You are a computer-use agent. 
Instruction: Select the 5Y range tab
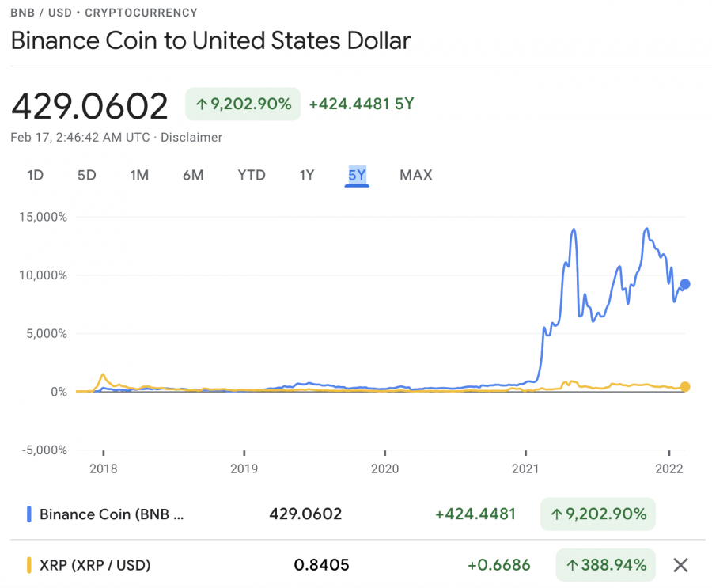point(357,175)
